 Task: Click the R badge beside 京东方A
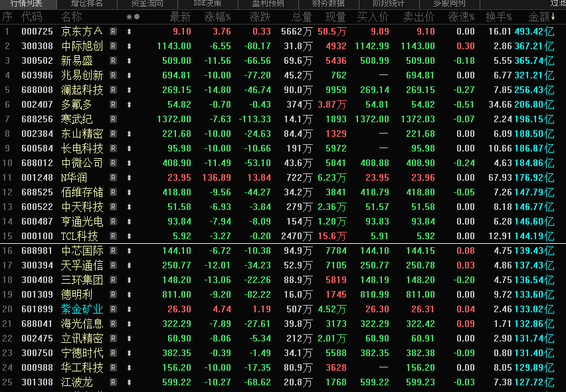114,31
